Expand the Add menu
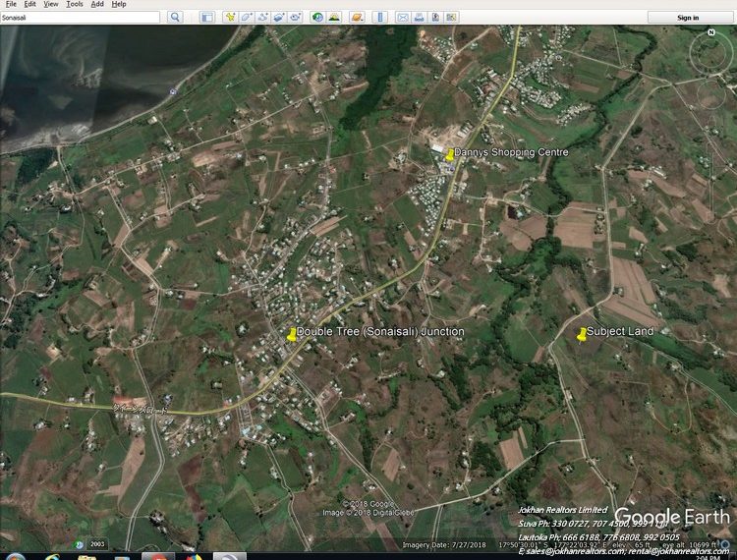Screen dimensions: 737x560 pyautogui.click(x=97, y=4)
